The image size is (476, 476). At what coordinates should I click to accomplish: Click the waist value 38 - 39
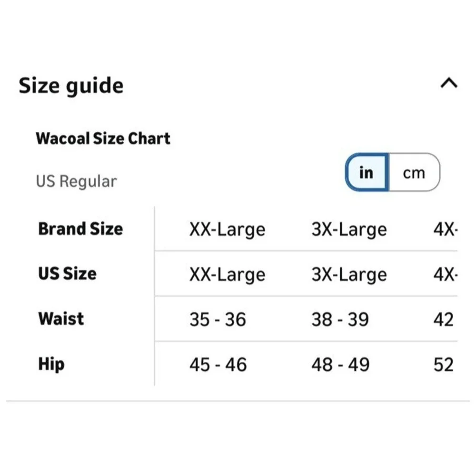pos(340,320)
